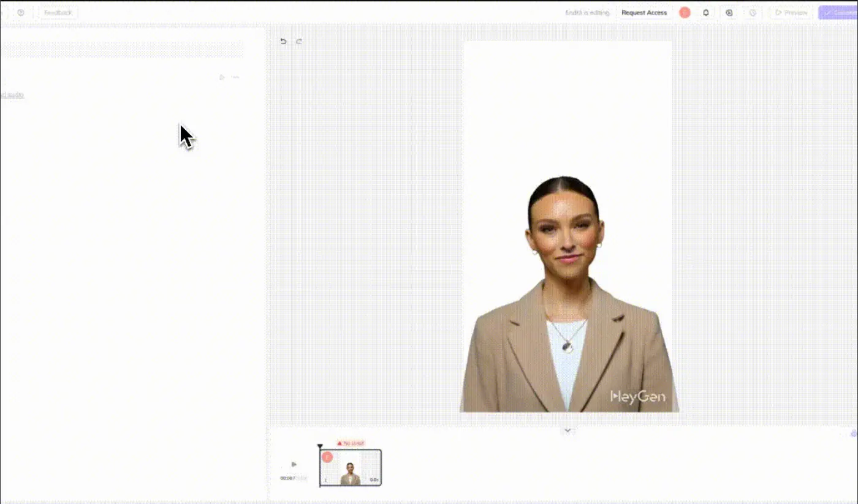Open the notifications bell icon

(706, 13)
